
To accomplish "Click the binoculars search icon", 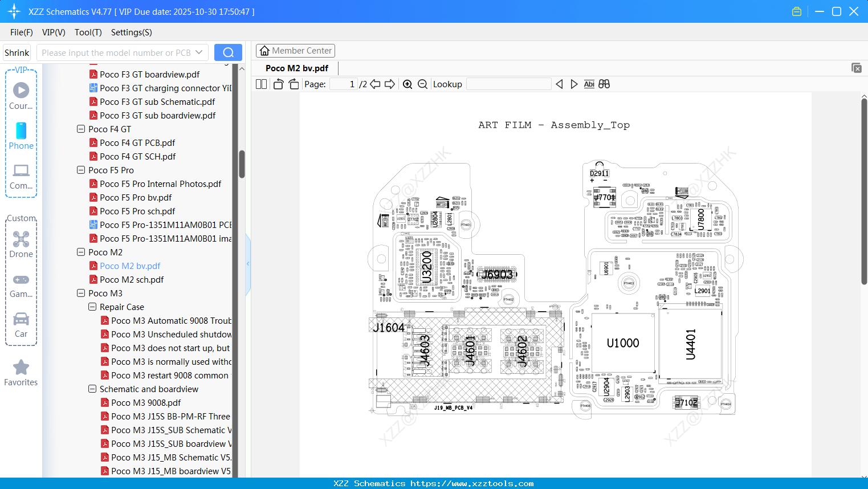I will (604, 84).
